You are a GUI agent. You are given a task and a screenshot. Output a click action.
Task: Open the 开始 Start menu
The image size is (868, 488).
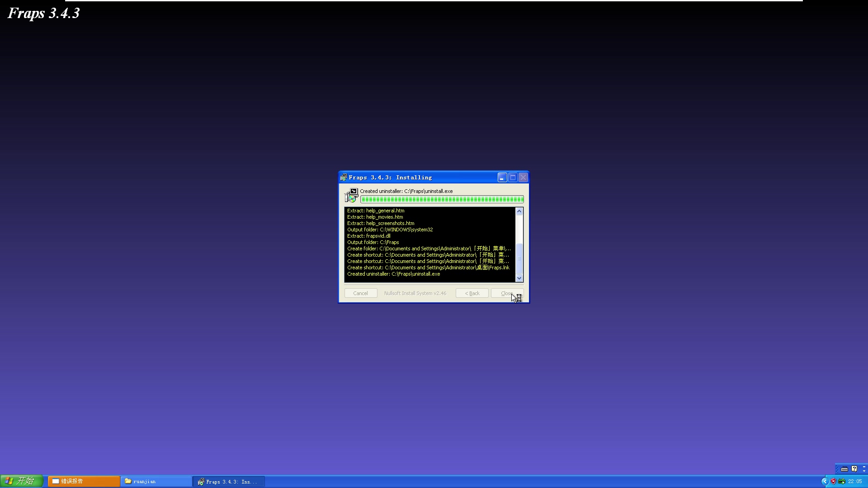(x=22, y=481)
